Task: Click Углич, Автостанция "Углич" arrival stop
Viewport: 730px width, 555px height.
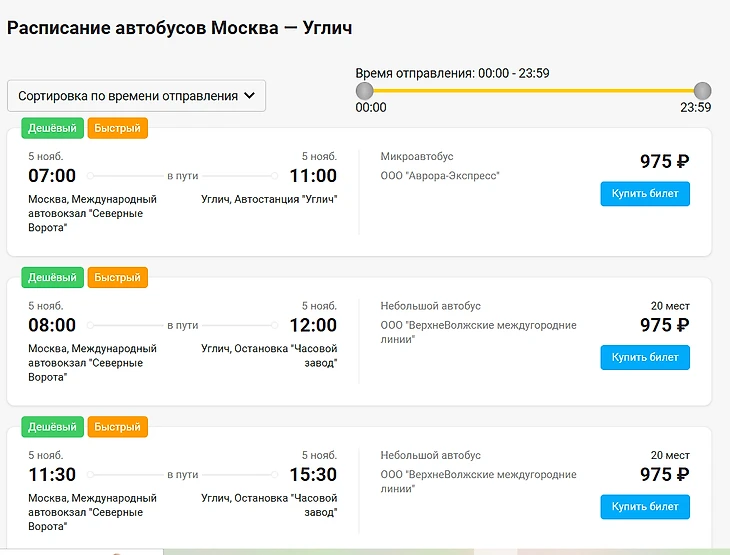Action: pyautogui.click(x=269, y=199)
